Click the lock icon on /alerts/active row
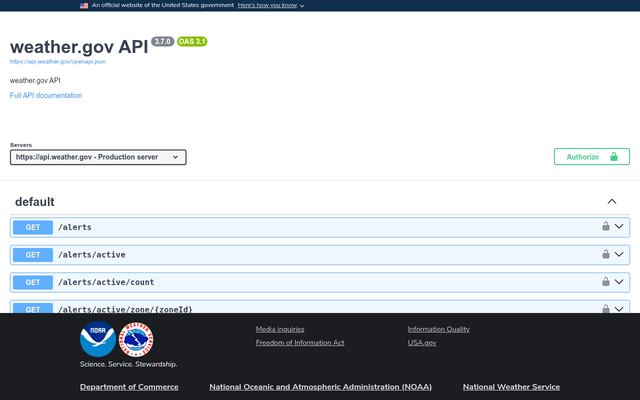 (x=606, y=254)
